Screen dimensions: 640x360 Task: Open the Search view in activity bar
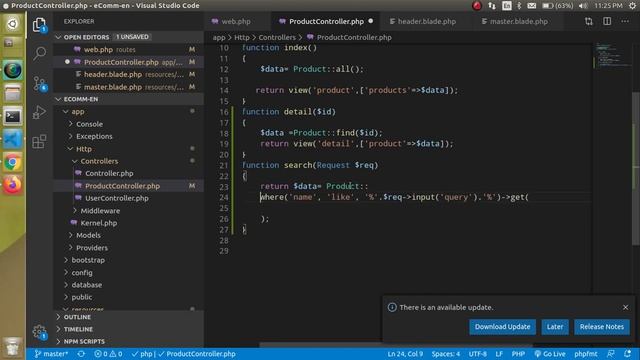click(40, 53)
